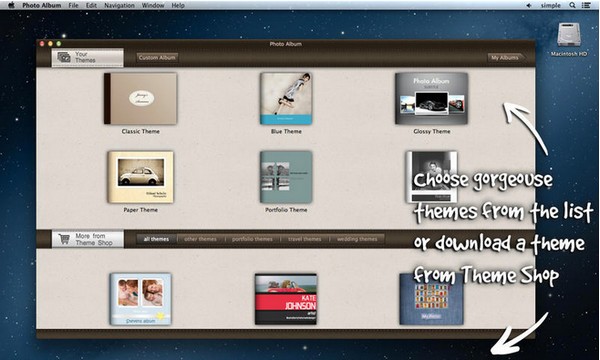Click the Glossy Theme label

pyautogui.click(x=432, y=131)
